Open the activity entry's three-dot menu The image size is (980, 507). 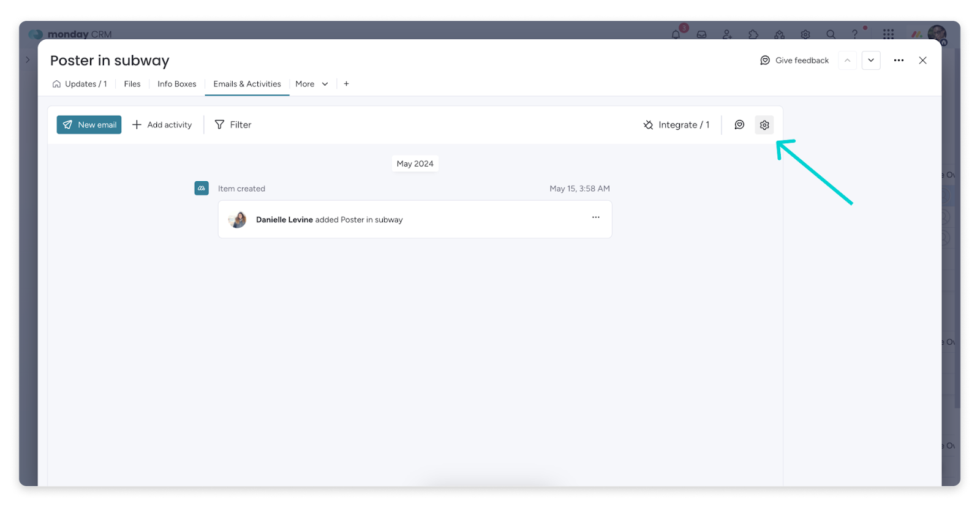coord(595,217)
